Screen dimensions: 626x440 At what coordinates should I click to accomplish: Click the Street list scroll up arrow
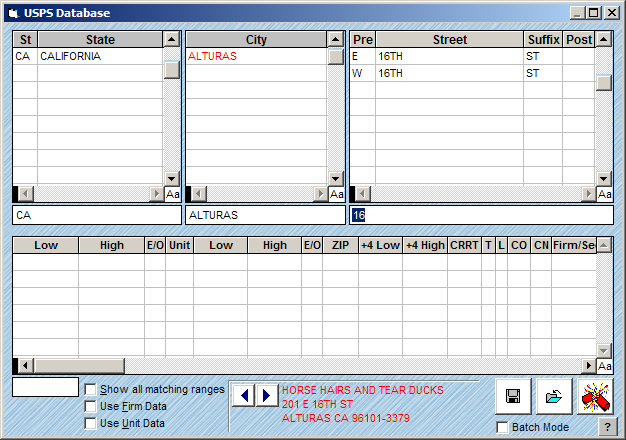pyautogui.click(x=604, y=40)
